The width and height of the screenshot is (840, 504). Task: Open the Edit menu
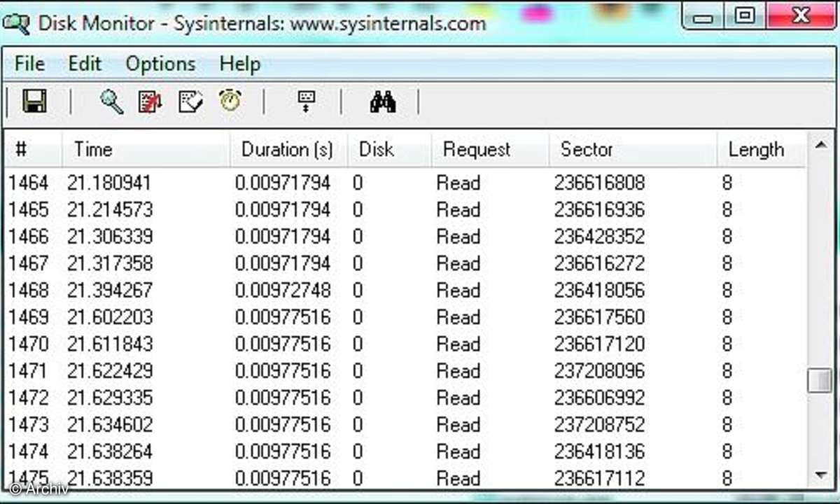coord(84,64)
